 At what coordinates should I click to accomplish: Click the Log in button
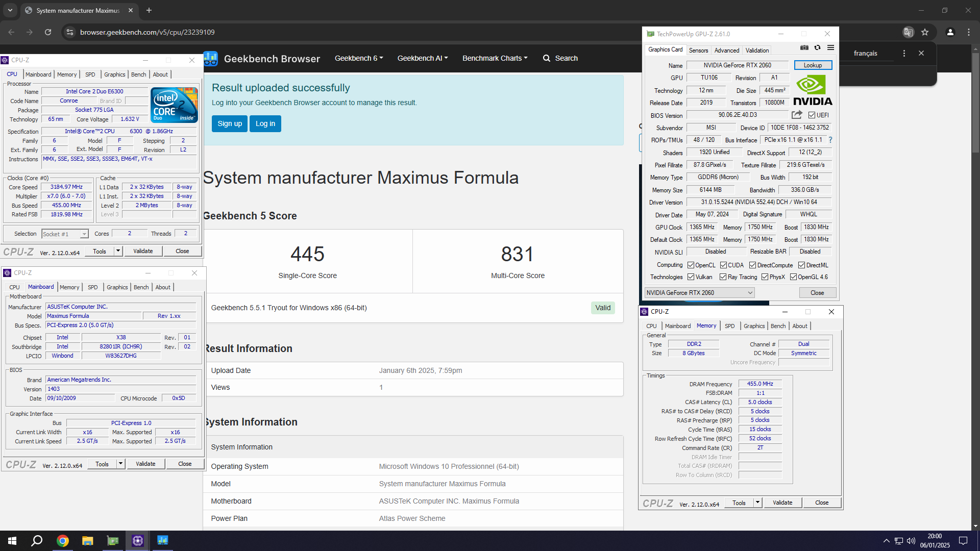(265, 123)
